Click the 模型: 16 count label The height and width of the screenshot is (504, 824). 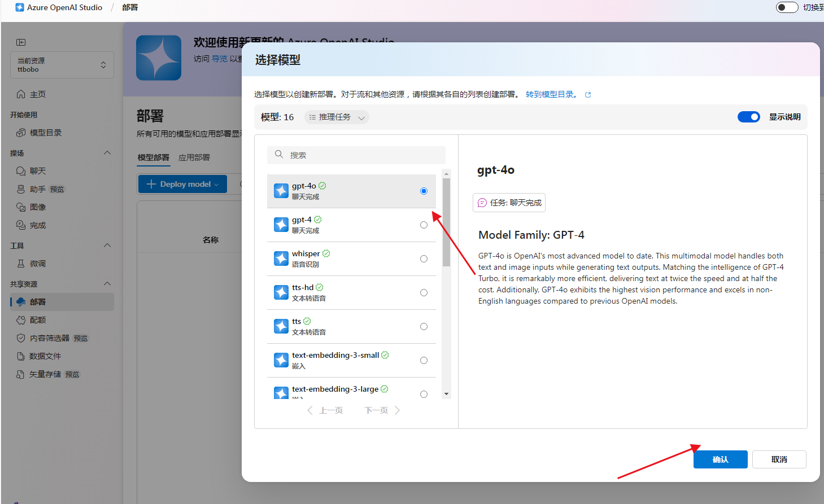coord(277,117)
